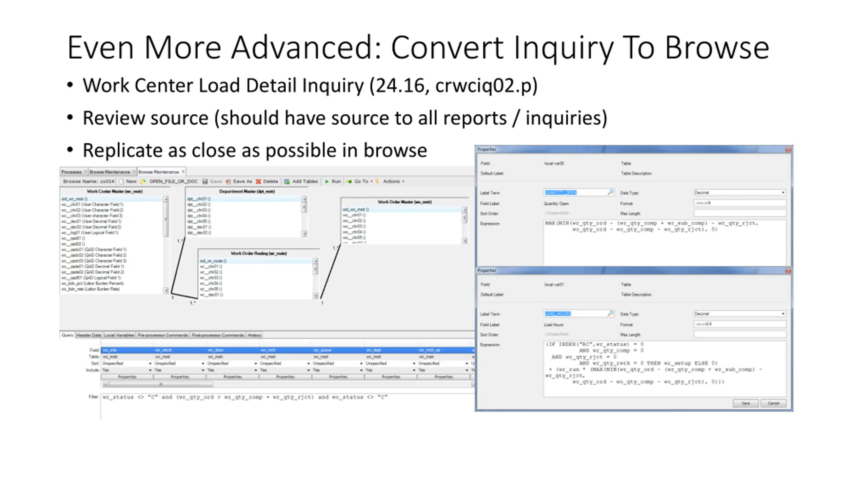Click the Cancel button in Properties dialog
This screenshot has height=488, width=868.
tap(773, 403)
